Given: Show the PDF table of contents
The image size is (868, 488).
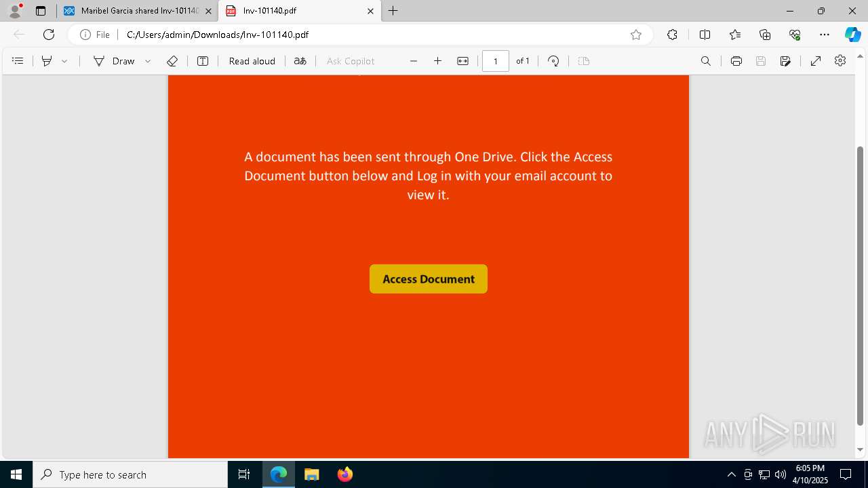Looking at the screenshot, I should point(18,61).
